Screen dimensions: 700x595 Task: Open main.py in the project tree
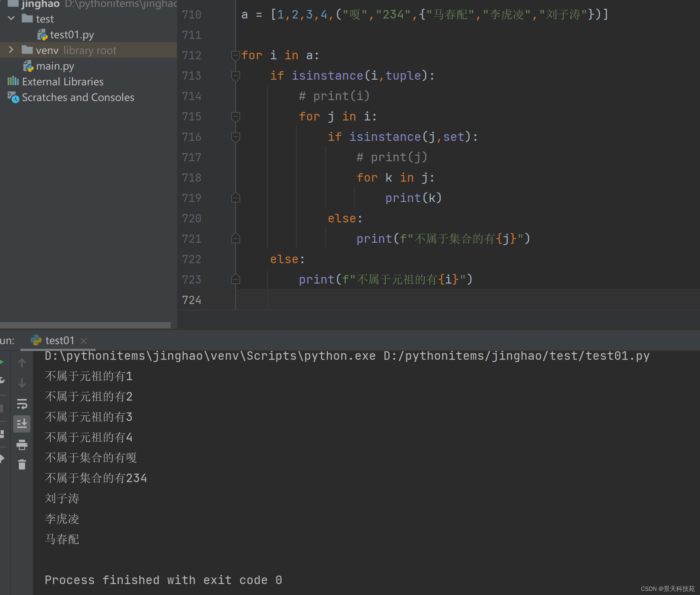tap(55, 66)
